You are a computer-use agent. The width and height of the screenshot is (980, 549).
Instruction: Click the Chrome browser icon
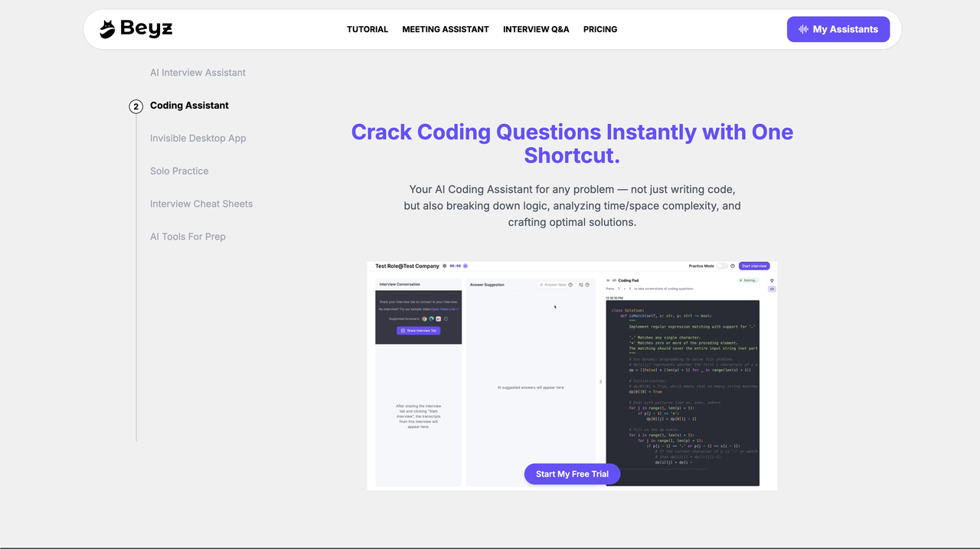pyautogui.click(x=426, y=319)
